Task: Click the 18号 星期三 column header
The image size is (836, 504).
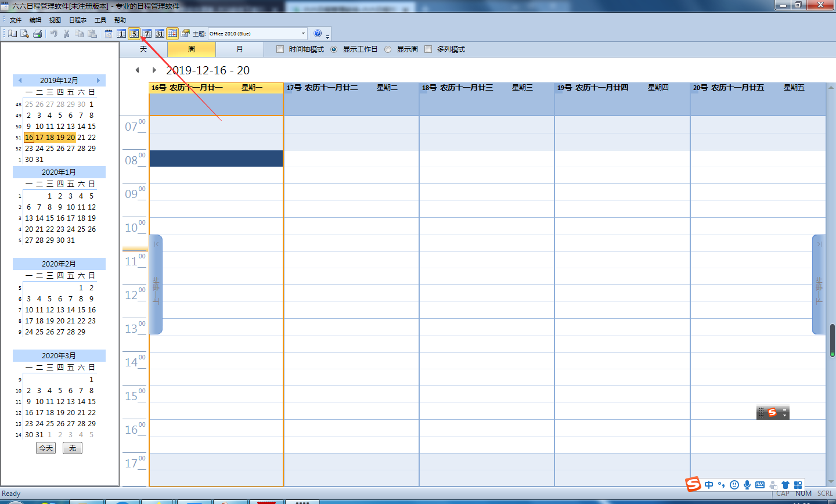Action: (487, 88)
